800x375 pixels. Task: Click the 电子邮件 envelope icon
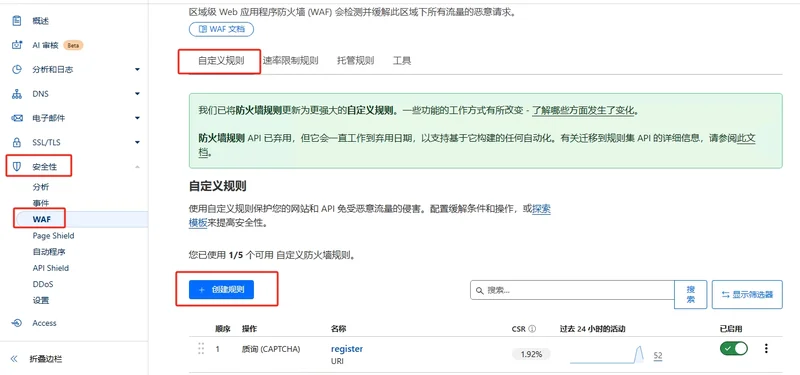point(17,118)
